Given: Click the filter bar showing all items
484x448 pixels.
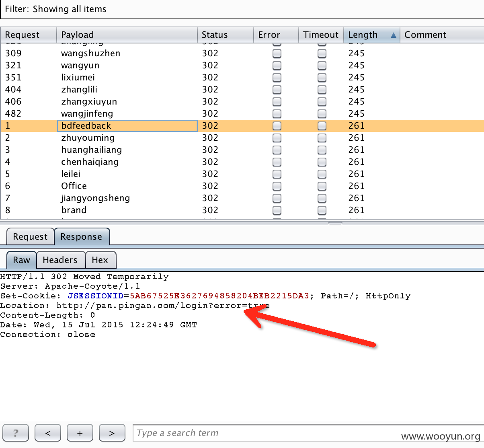Looking at the screenshot, I should 242,9.
